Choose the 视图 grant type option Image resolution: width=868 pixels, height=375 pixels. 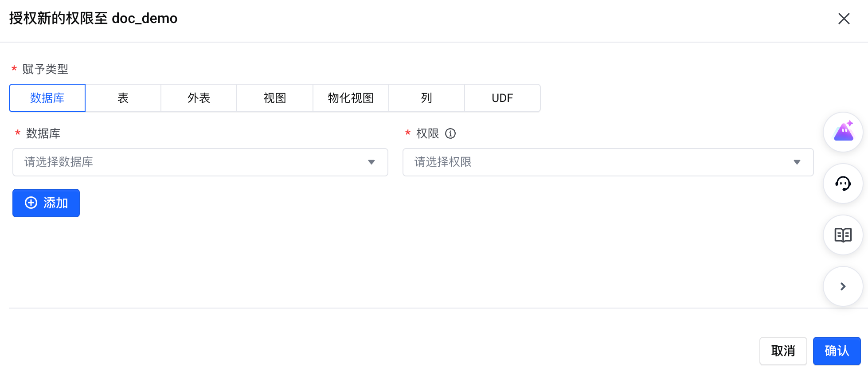[x=275, y=98]
